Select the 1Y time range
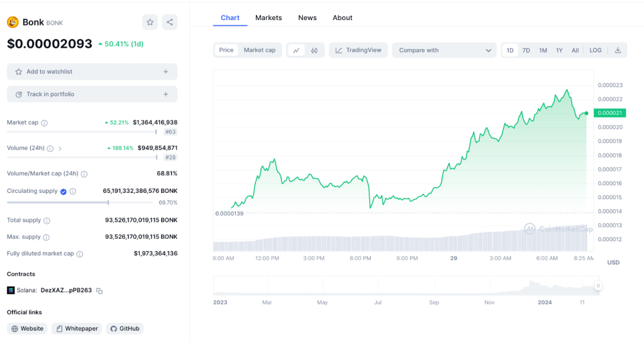 559,50
